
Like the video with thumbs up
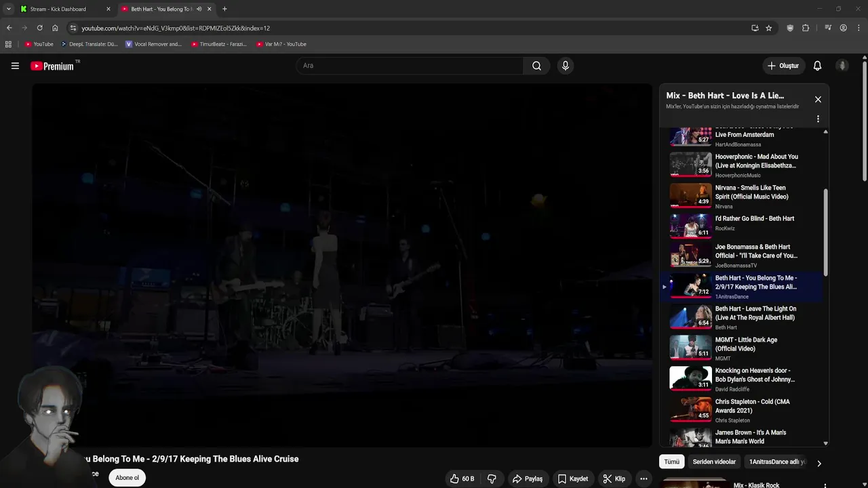pyautogui.click(x=462, y=479)
